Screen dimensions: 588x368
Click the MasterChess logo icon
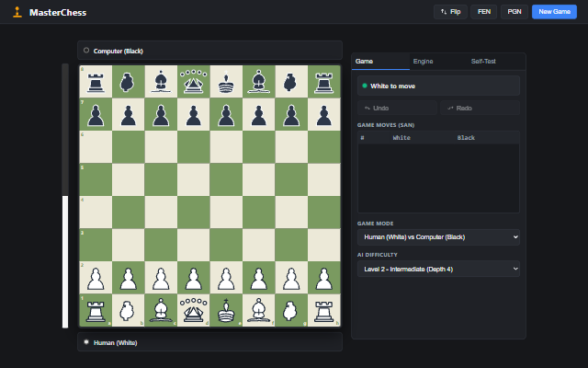pos(17,12)
